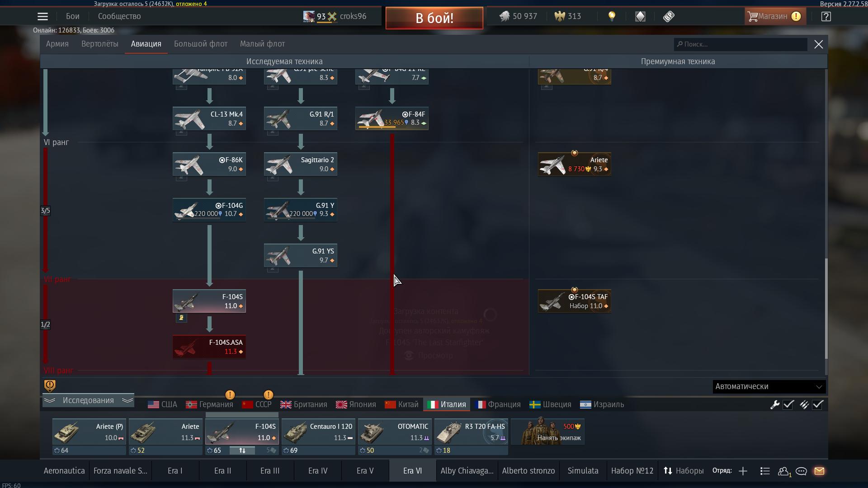Click the Silver Lions balance 50 937

pyautogui.click(x=518, y=16)
